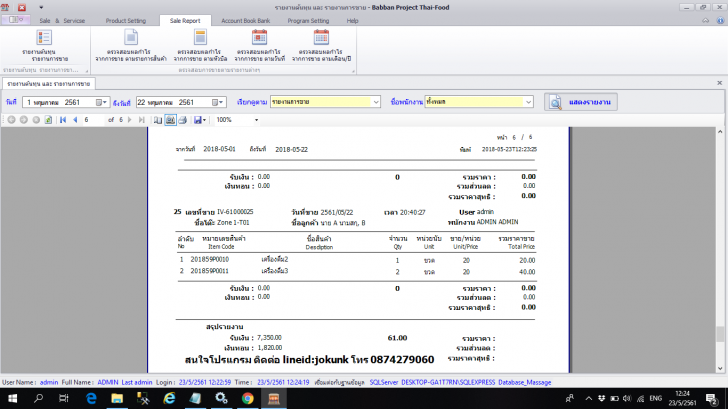Screen dimensions: 728x409
Task: Click the show report button
Action: 581,102
